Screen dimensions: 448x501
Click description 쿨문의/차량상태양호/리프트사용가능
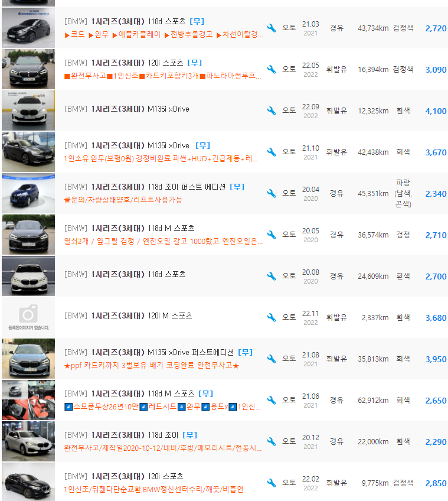click(123, 200)
